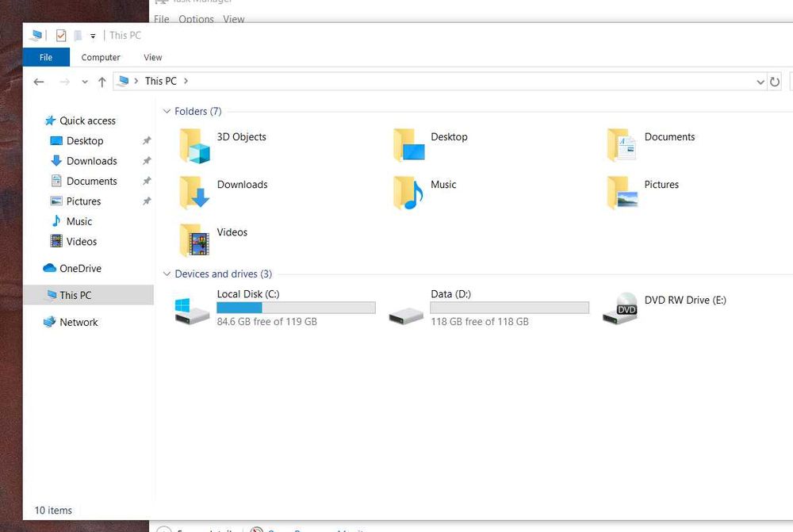Image resolution: width=793 pixels, height=532 pixels.
Task: Collapse the Folders (7) group
Action: 167,111
